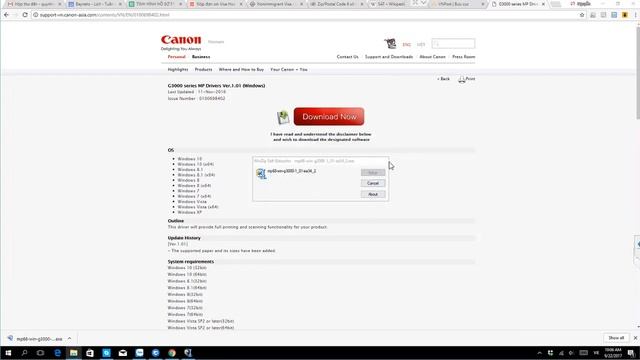The width and height of the screenshot is (640, 360).
Task: Click the WinZip self-extractor taskbar icon
Action: pyautogui.click(x=188, y=353)
